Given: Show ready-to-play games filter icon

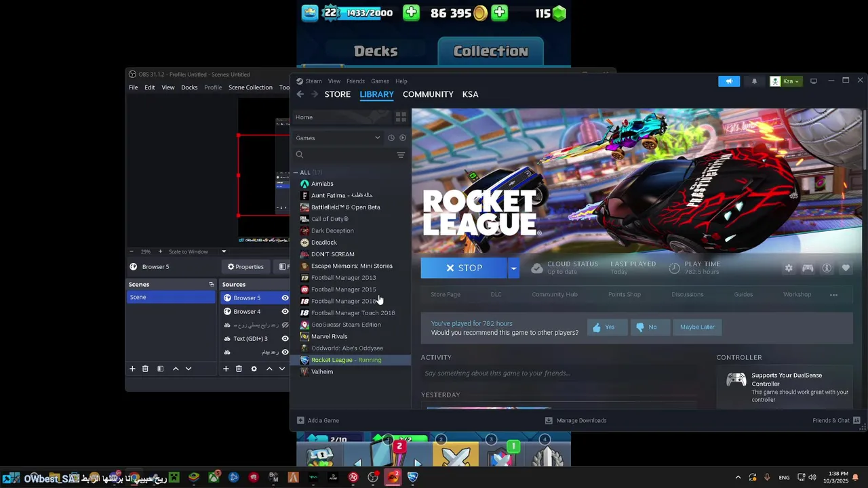Looking at the screenshot, I should [403, 138].
